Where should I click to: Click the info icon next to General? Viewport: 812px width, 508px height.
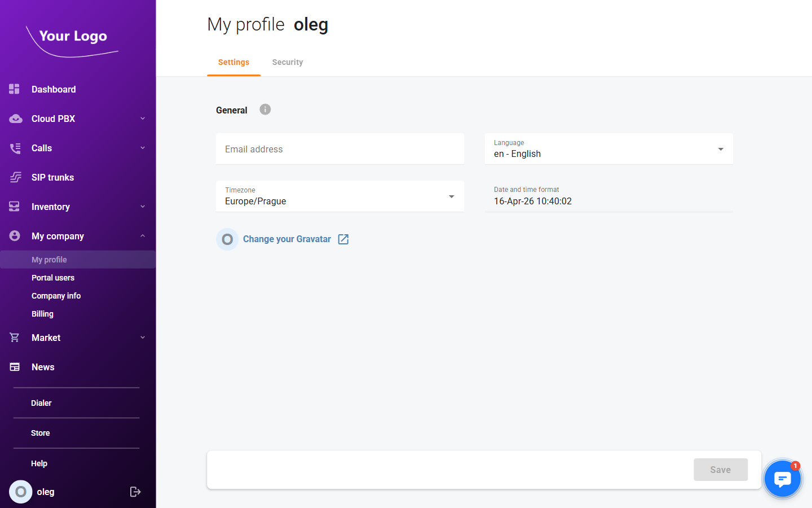(264, 109)
